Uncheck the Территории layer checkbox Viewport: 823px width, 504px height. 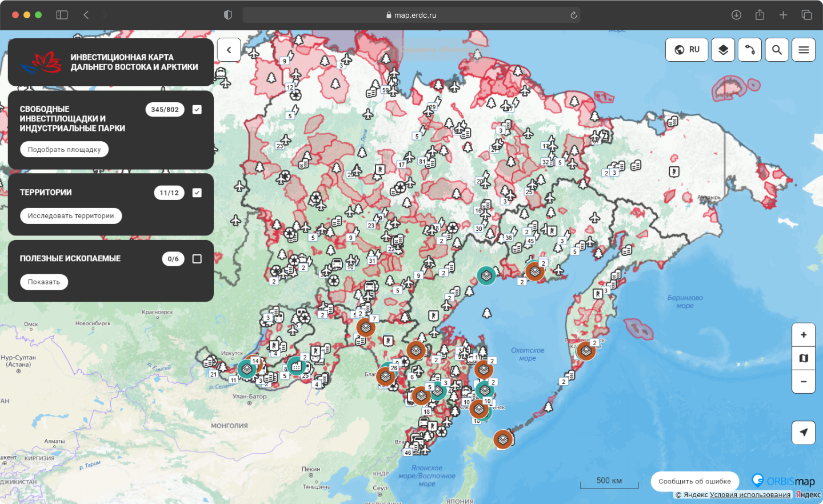pyautogui.click(x=197, y=193)
